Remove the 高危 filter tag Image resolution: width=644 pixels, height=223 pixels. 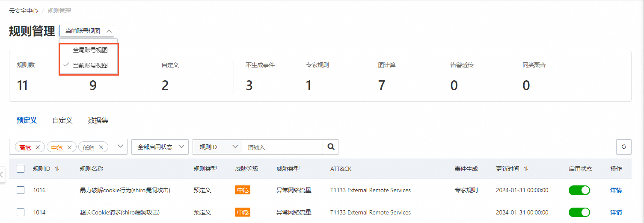click(x=38, y=147)
